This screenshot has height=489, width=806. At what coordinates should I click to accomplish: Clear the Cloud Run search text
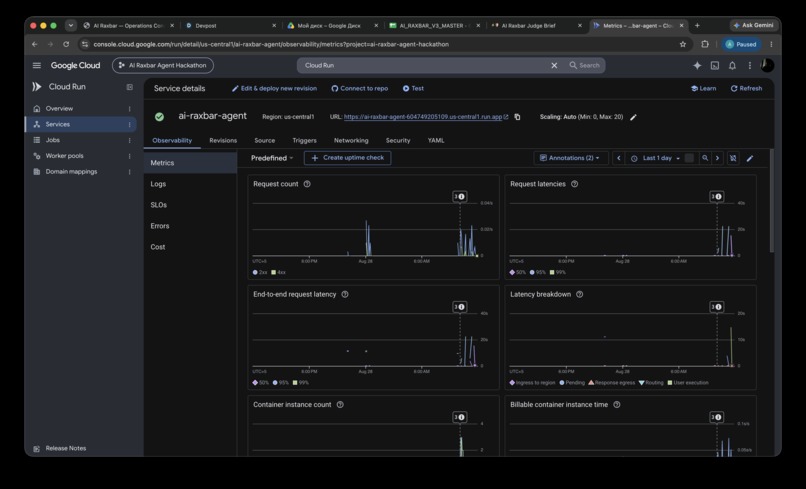coord(554,65)
